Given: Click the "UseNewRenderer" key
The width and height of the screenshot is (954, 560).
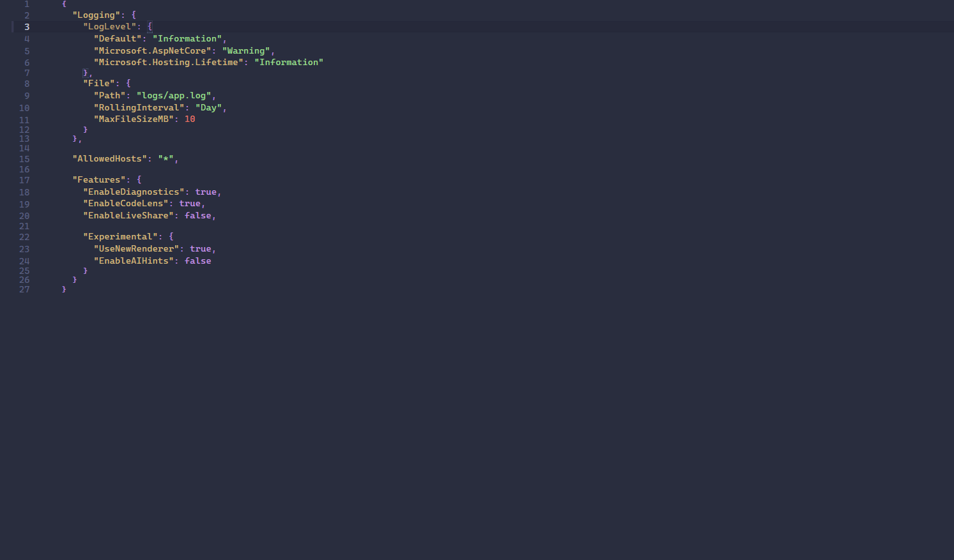Looking at the screenshot, I should click(x=137, y=248).
